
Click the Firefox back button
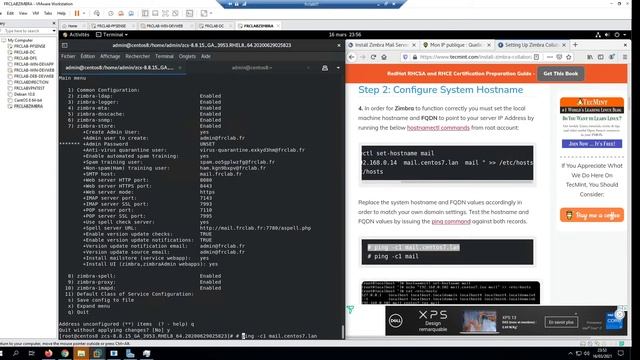click(352, 57)
